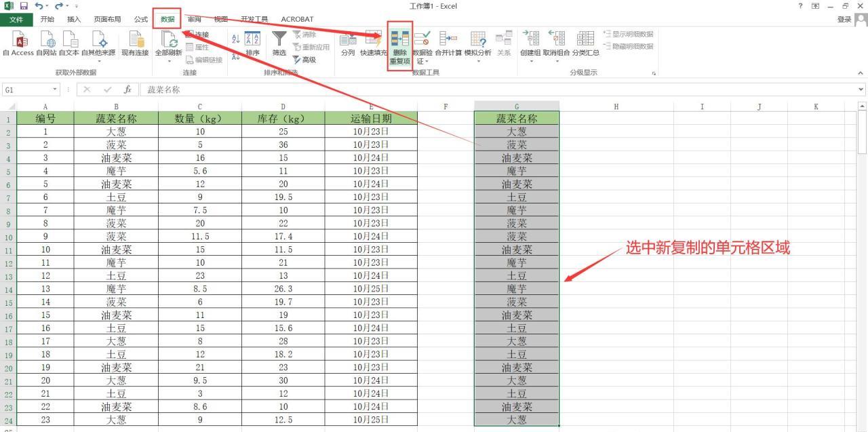The height and width of the screenshot is (432, 868).
Task: Switch to Developer (开发工具) tab
Action: point(254,19)
